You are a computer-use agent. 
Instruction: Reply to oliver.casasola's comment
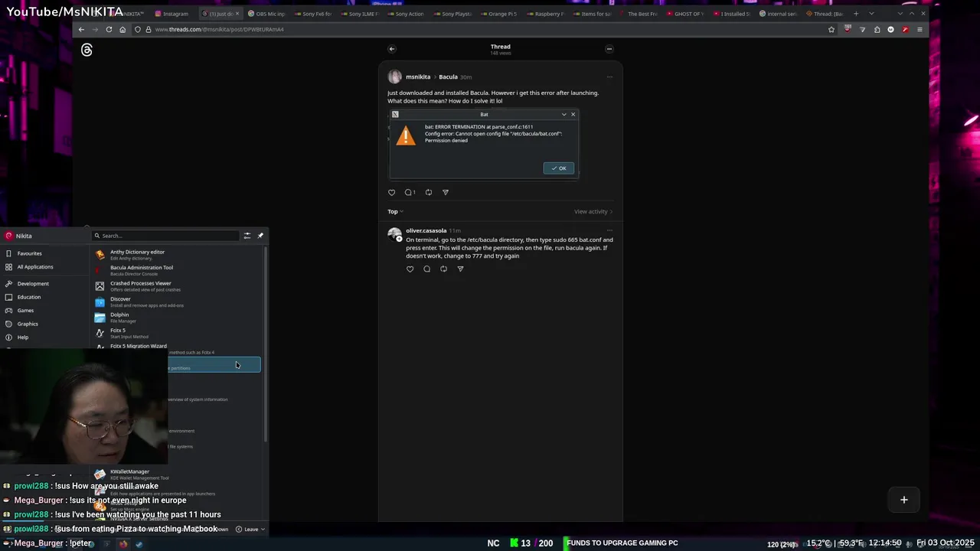(x=426, y=269)
